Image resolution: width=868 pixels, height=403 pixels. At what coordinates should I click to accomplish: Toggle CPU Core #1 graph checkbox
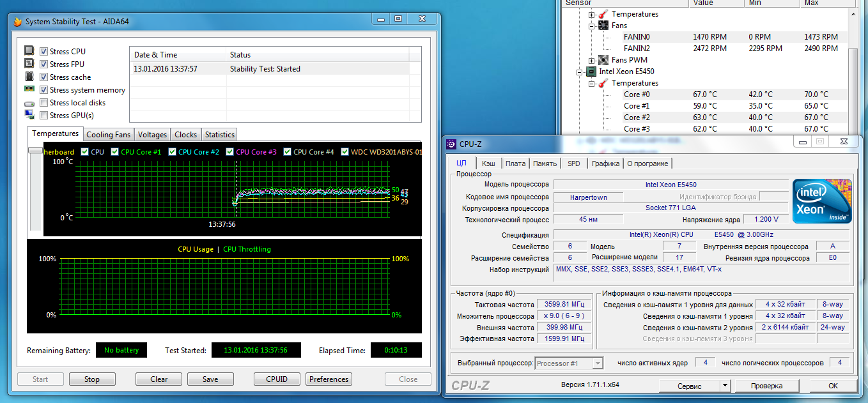(115, 152)
